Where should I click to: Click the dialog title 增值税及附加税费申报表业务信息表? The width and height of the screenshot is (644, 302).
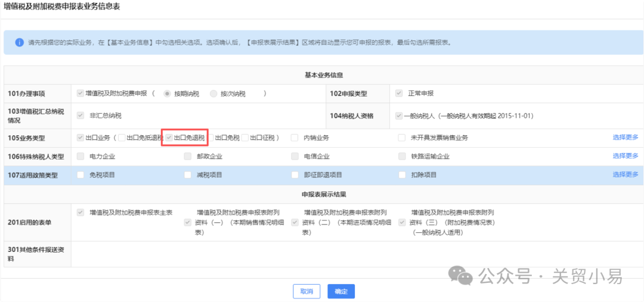pyautogui.click(x=61, y=7)
